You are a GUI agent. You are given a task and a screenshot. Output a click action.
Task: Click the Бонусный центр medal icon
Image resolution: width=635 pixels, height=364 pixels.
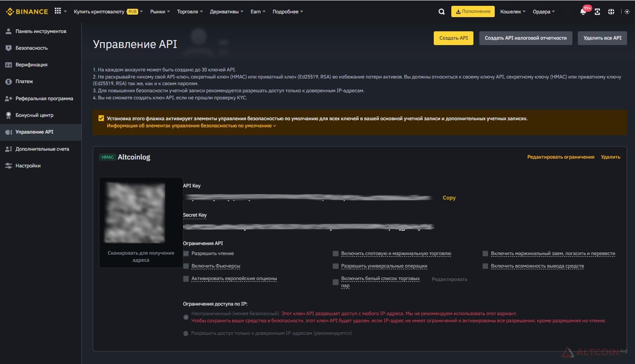point(8,115)
